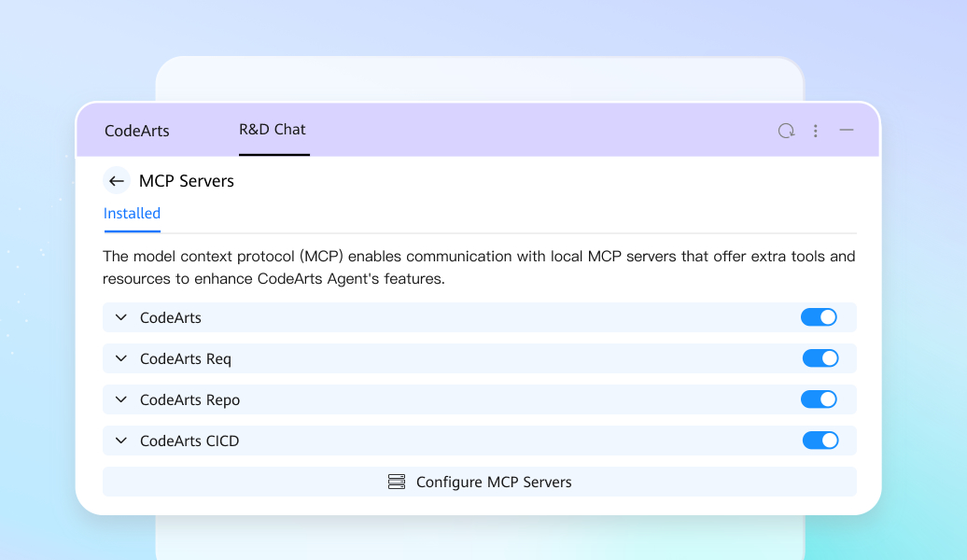The image size is (967, 560).
Task: Select the R&D Chat tab
Action: (x=273, y=130)
